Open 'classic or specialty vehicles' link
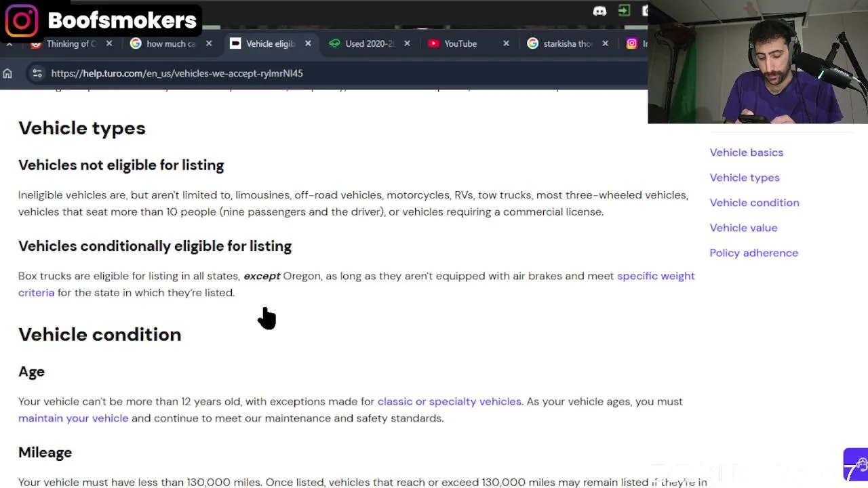 click(449, 401)
